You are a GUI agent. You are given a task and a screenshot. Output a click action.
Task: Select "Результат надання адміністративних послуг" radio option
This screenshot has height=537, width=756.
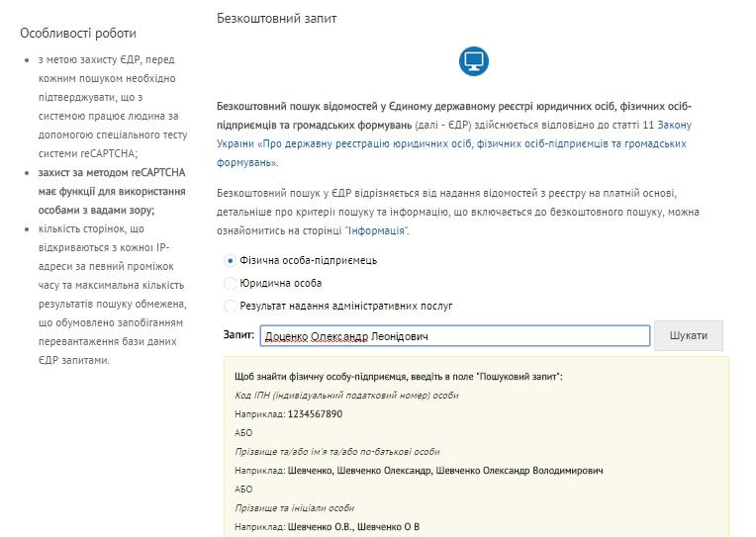pyautogui.click(x=231, y=307)
